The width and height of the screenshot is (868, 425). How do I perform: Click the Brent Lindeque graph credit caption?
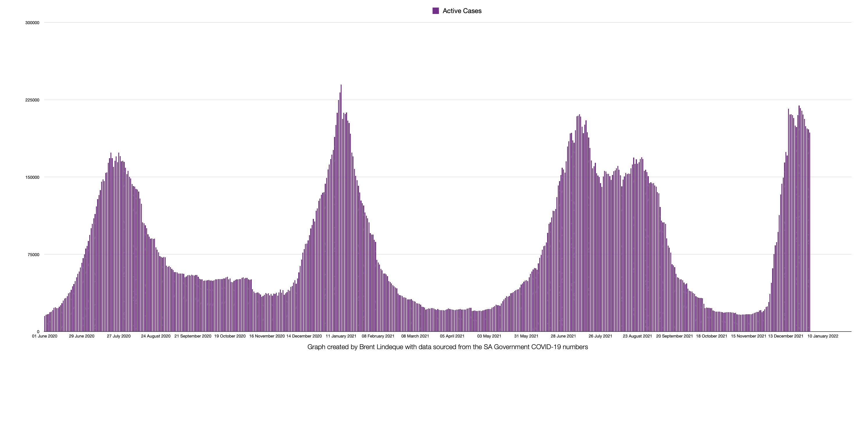pos(447,347)
